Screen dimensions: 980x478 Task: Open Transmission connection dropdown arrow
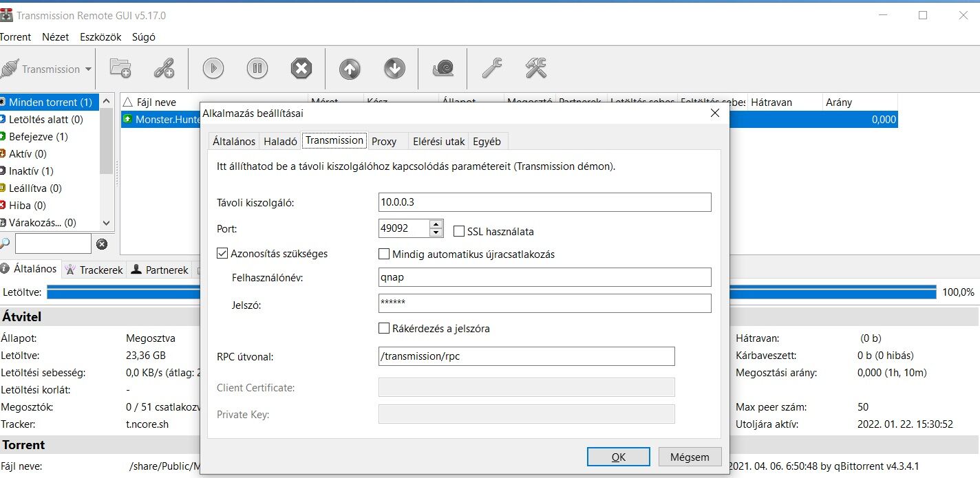(x=88, y=69)
